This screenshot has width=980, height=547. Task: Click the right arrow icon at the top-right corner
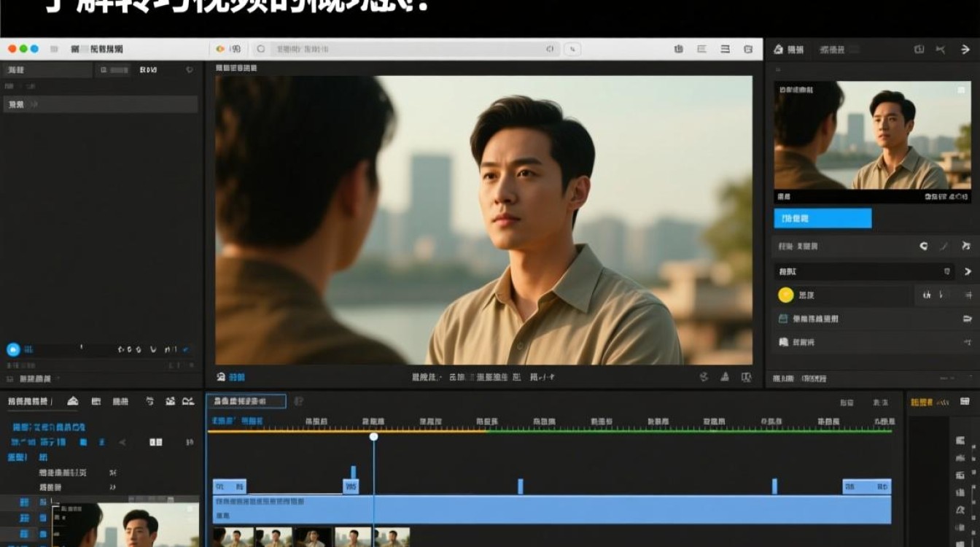[965, 49]
